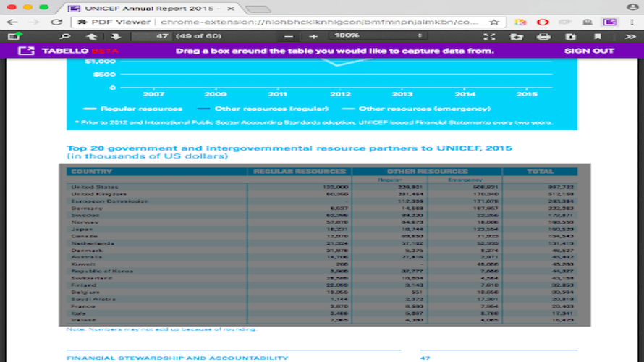This screenshot has height=362, width=644.
Task: Open the Chrome three-dot menu
Action: point(632,22)
